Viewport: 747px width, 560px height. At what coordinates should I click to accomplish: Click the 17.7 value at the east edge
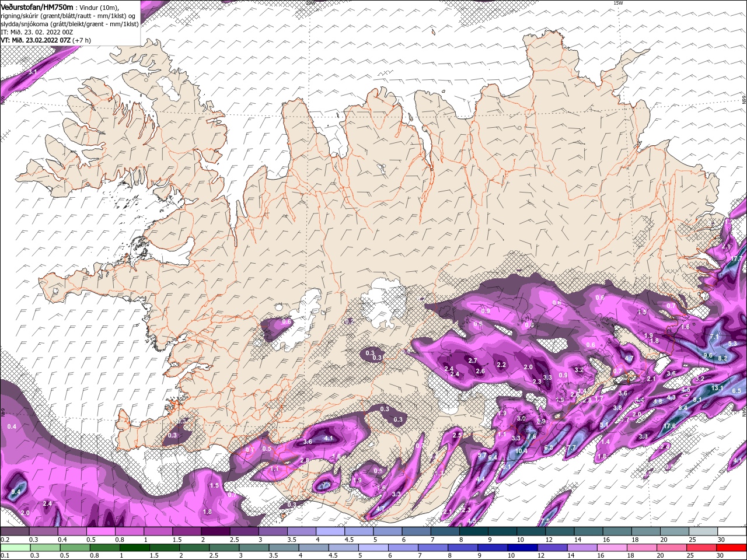point(736,258)
